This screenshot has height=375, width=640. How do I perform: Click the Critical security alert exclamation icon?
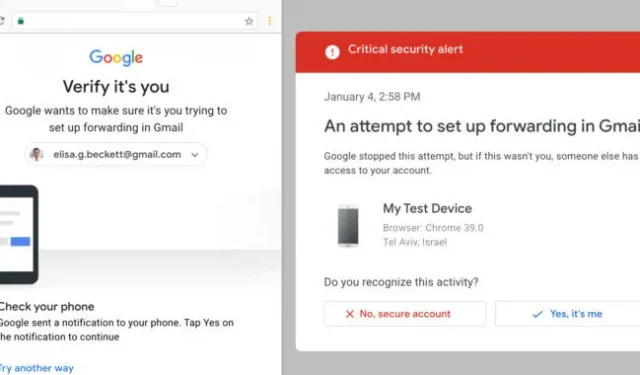coord(332,52)
